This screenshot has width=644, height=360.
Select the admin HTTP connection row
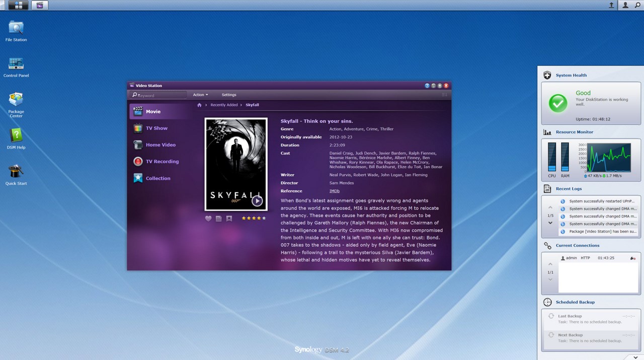[599, 258]
